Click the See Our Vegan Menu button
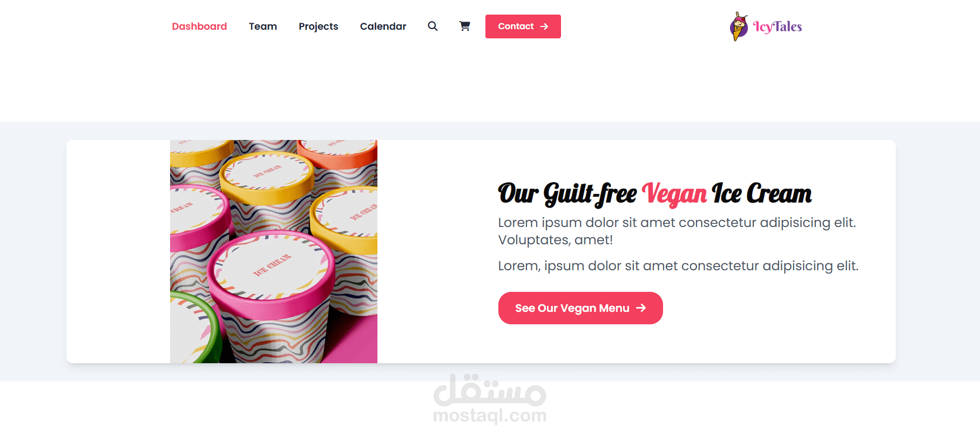980x434 pixels. click(x=580, y=308)
